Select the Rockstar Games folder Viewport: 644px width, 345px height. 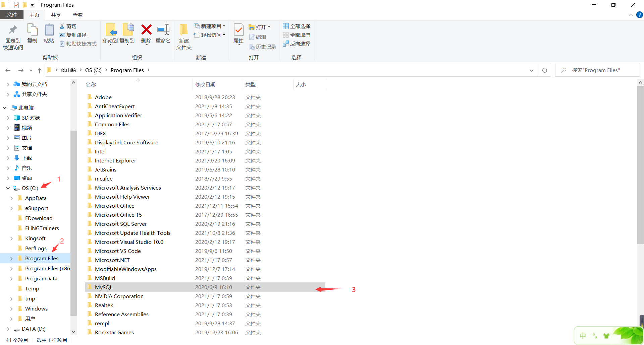(205, 332)
